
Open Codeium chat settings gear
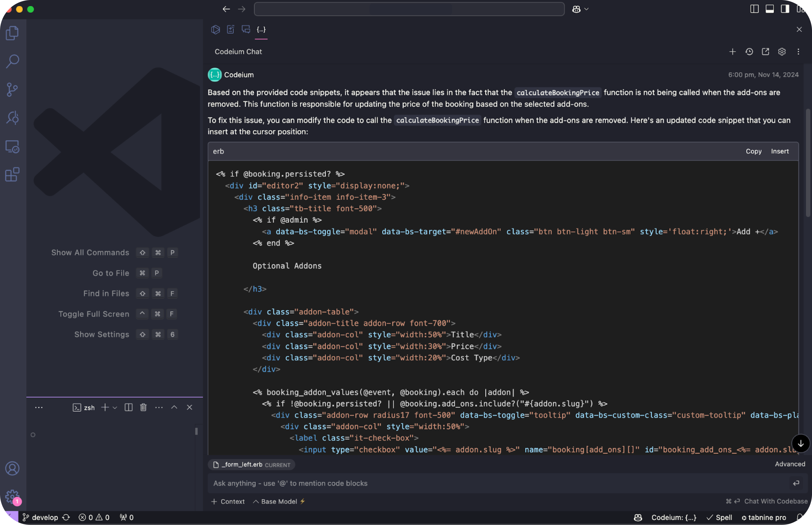point(782,52)
